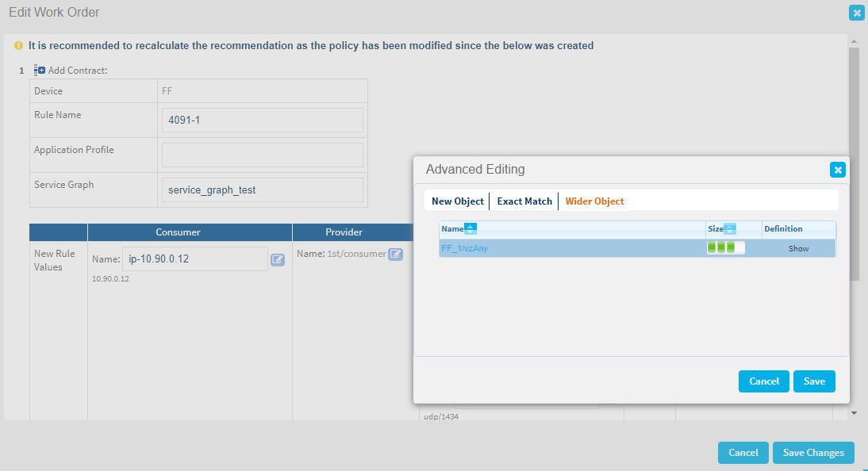
Task: Click the Service Graph input field
Action: [x=262, y=190]
